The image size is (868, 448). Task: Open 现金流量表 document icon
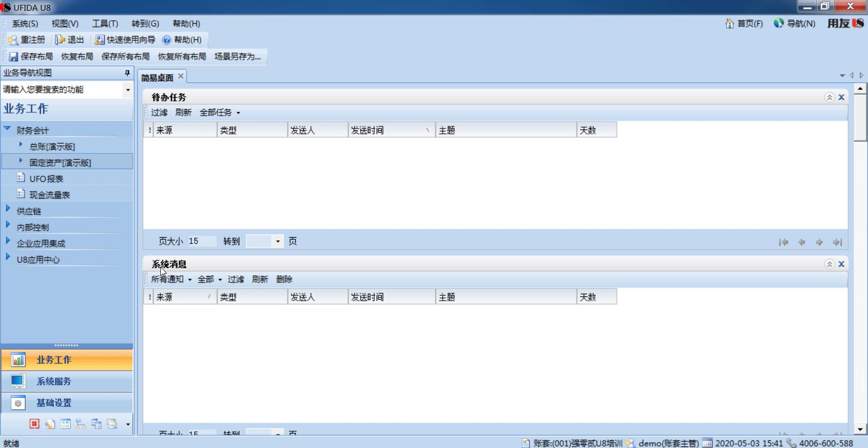21,194
